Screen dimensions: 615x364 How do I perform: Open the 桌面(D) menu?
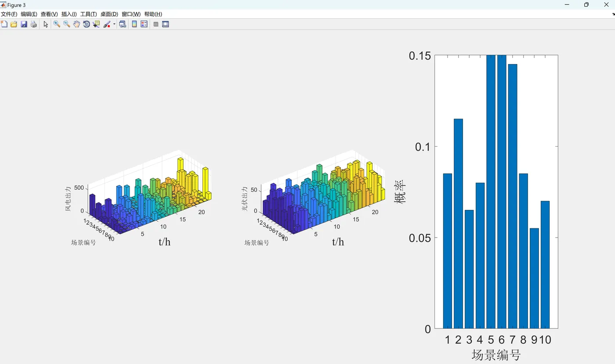pyautogui.click(x=109, y=14)
